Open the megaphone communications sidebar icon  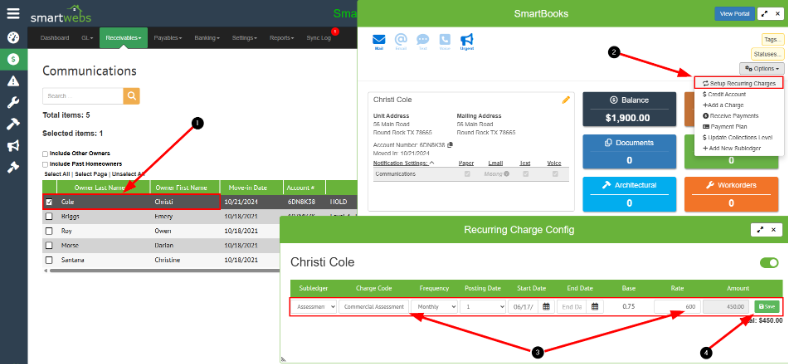click(x=13, y=146)
